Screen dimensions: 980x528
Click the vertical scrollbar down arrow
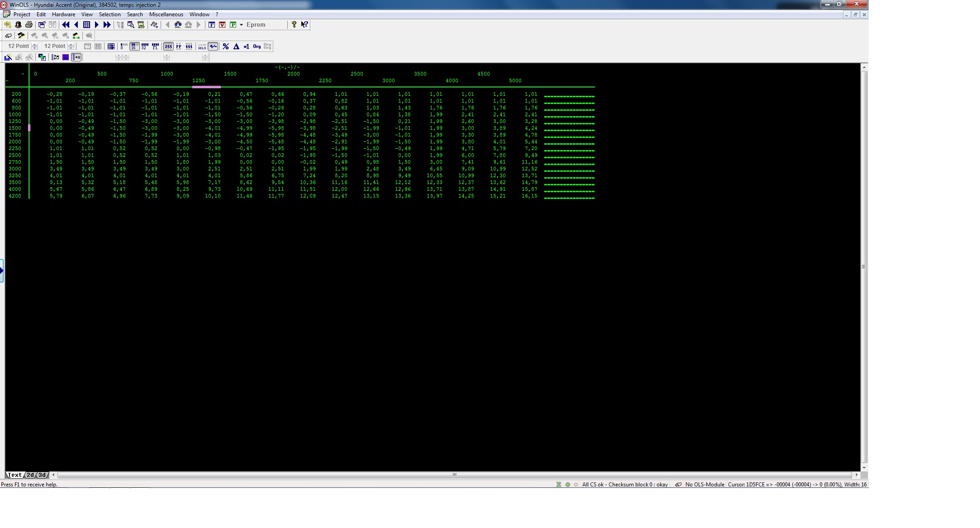tap(864, 468)
